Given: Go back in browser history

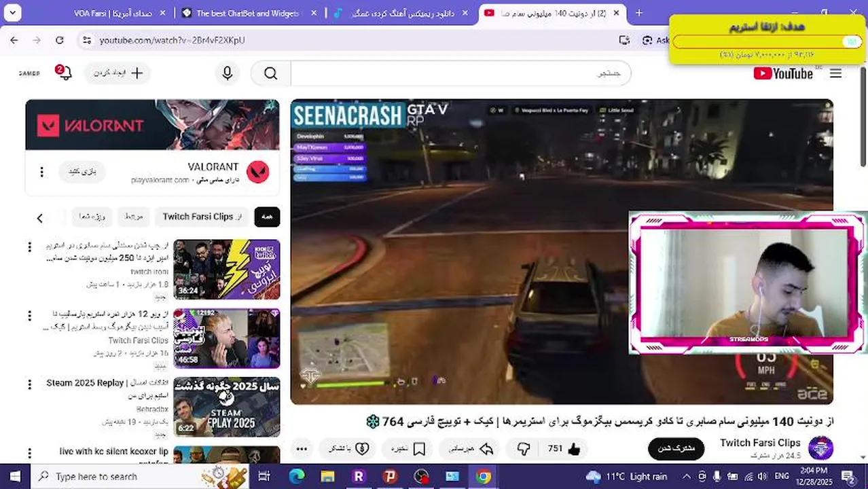Looking at the screenshot, I should 14,40.
